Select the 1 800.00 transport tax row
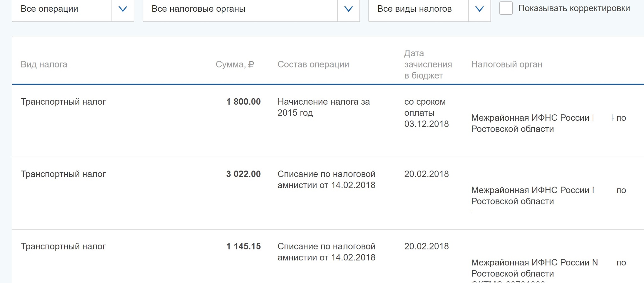Viewport: 644px width, 283px height. coord(243,102)
